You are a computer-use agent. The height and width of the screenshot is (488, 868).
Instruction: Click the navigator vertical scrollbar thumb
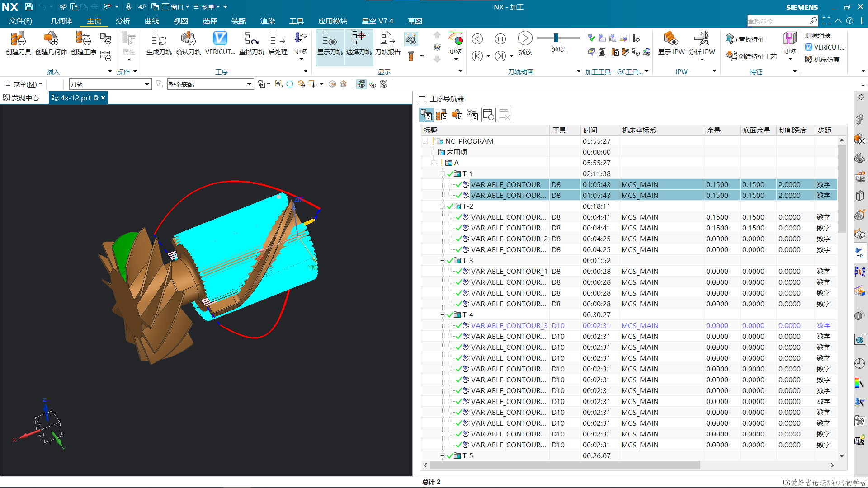(842, 189)
